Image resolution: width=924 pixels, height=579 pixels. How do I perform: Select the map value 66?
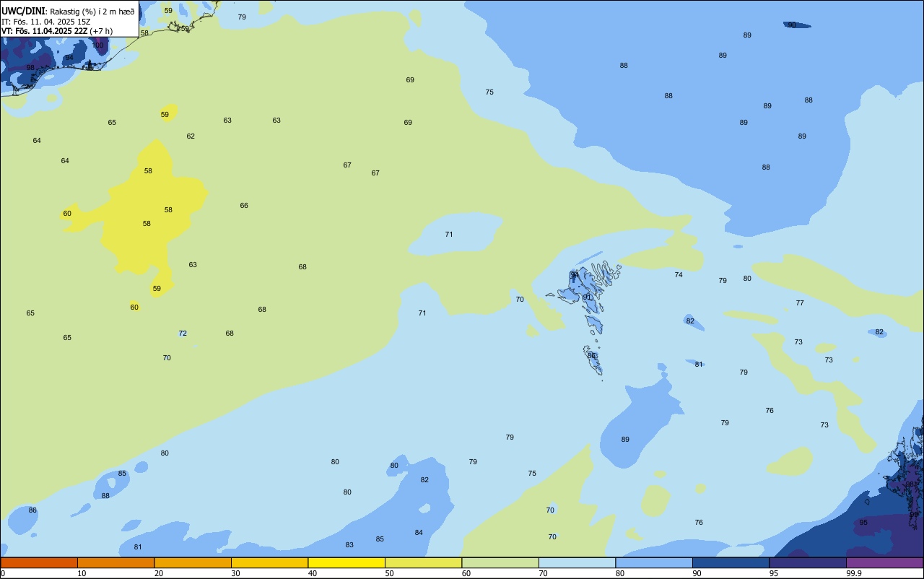point(244,206)
